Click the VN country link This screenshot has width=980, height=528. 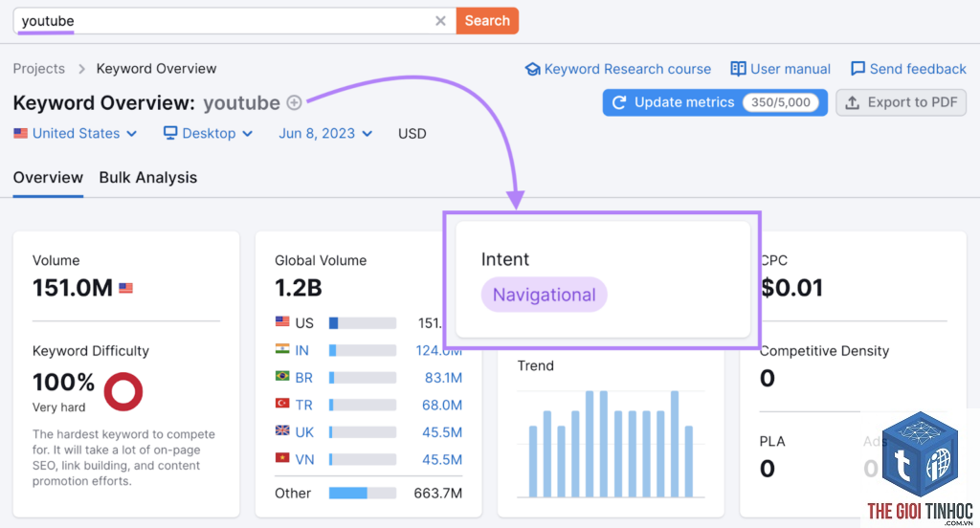coord(304,460)
